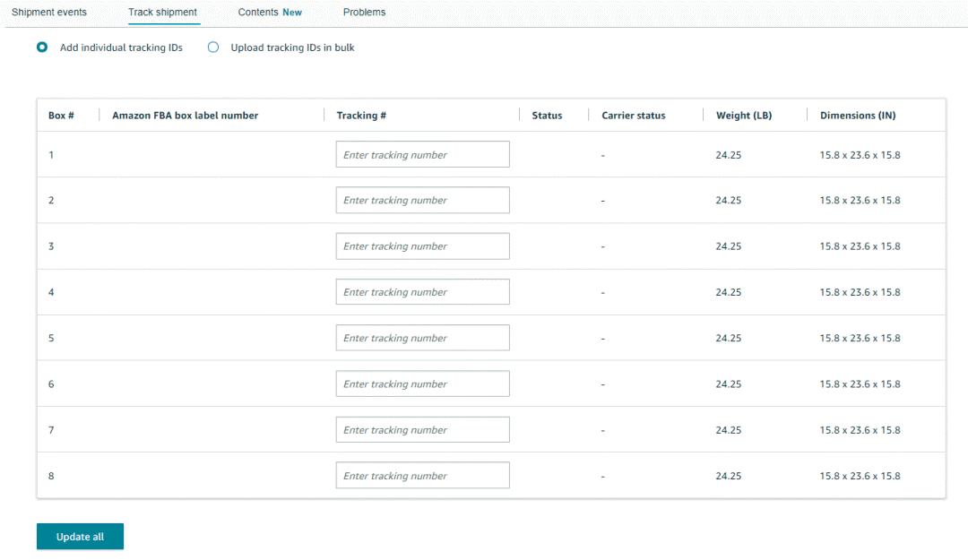This screenshot has height=560, width=968.
Task: Go to the Contents tab
Action: (269, 13)
